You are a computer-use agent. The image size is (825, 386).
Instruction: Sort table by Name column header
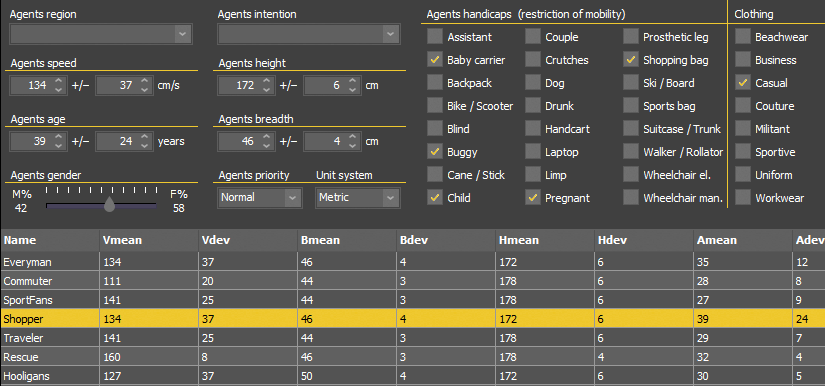coord(50,240)
